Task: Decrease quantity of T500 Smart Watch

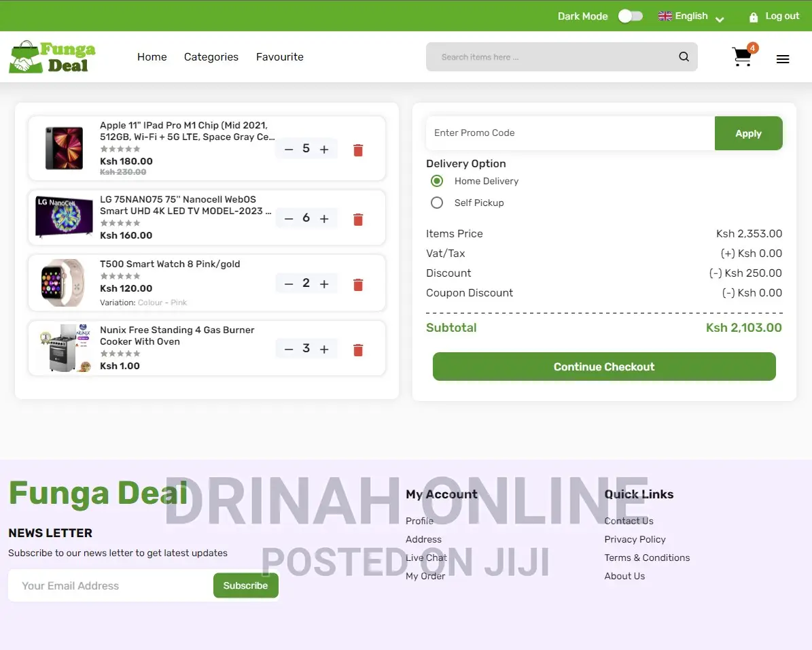Action: (289, 284)
